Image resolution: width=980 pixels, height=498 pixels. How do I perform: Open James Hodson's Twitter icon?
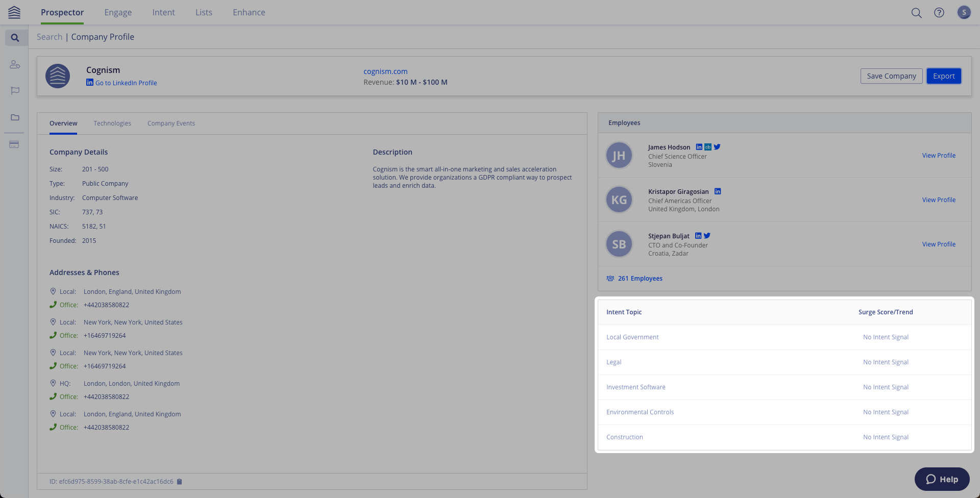[717, 147]
